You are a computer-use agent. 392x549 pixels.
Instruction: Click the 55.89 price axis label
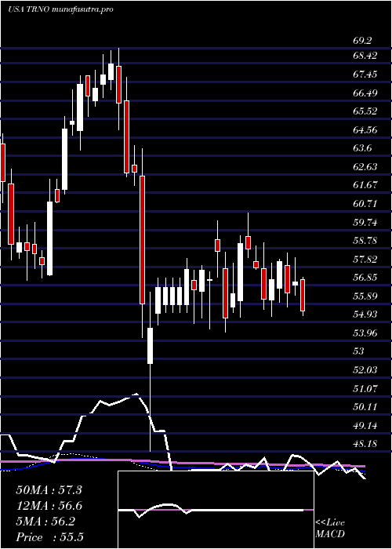[365, 296]
